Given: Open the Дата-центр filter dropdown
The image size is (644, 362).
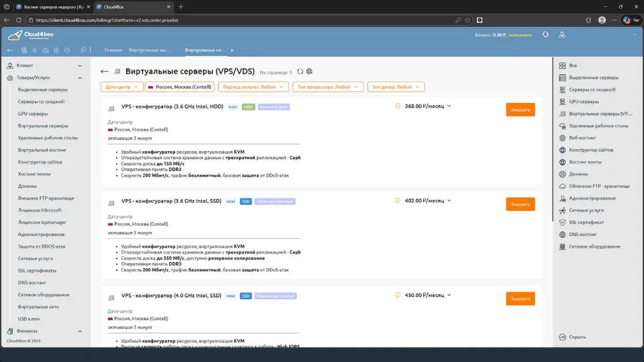Looking at the screenshot, I should pyautogui.click(x=122, y=87).
